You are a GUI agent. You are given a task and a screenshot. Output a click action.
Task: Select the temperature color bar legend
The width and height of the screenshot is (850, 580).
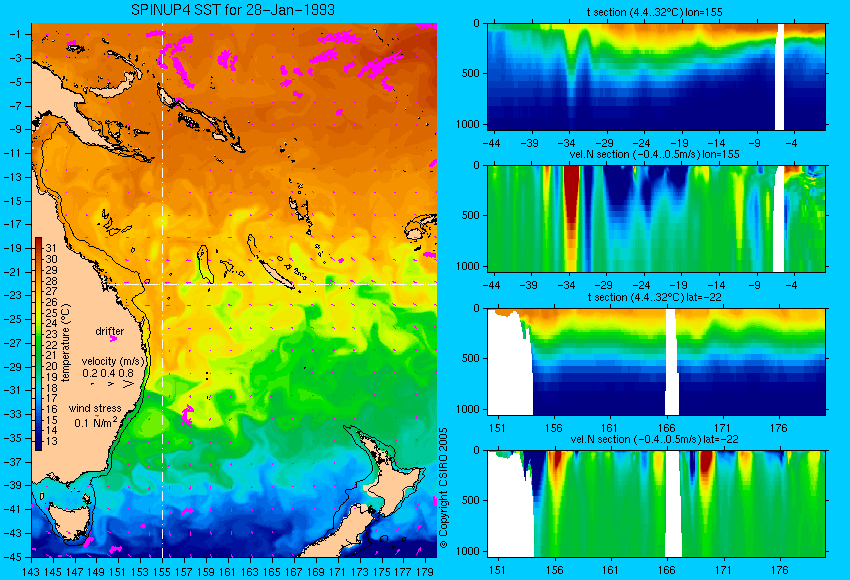[x=38, y=344]
